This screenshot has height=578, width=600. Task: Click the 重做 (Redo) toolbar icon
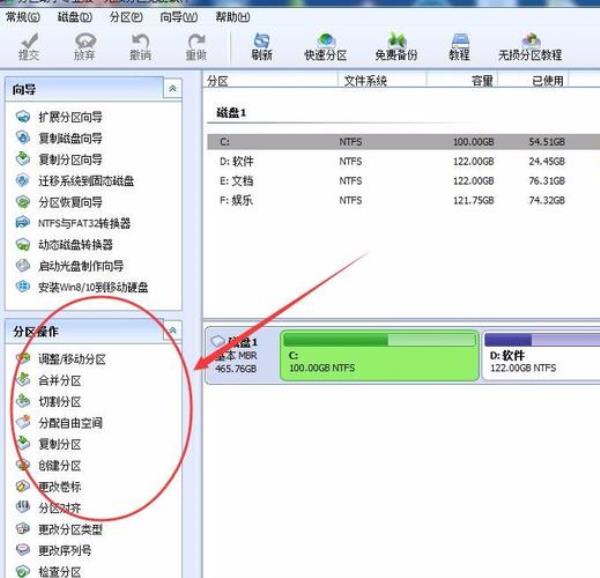(196, 47)
